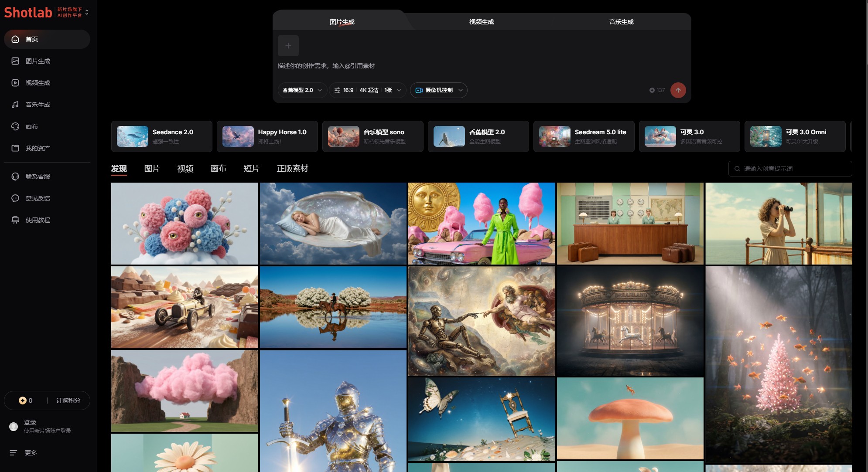Select the licensed materials gallery tab
Image resolution: width=868 pixels, height=472 pixels.
click(x=292, y=169)
